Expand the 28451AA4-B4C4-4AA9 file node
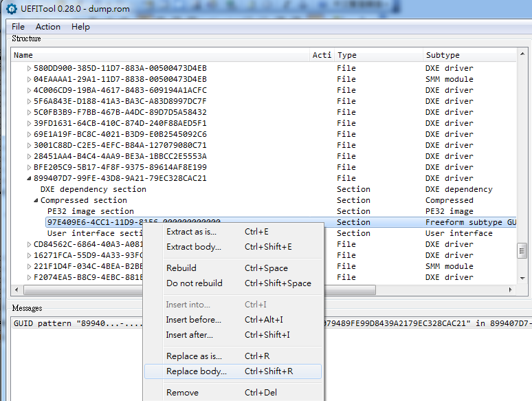 tap(29, 156)
